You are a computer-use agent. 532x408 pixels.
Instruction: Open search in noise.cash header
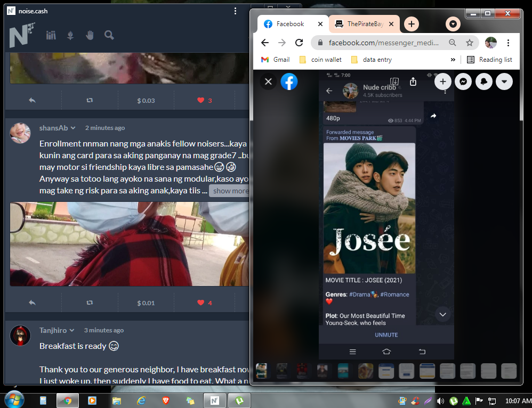(x=109, y=35)
